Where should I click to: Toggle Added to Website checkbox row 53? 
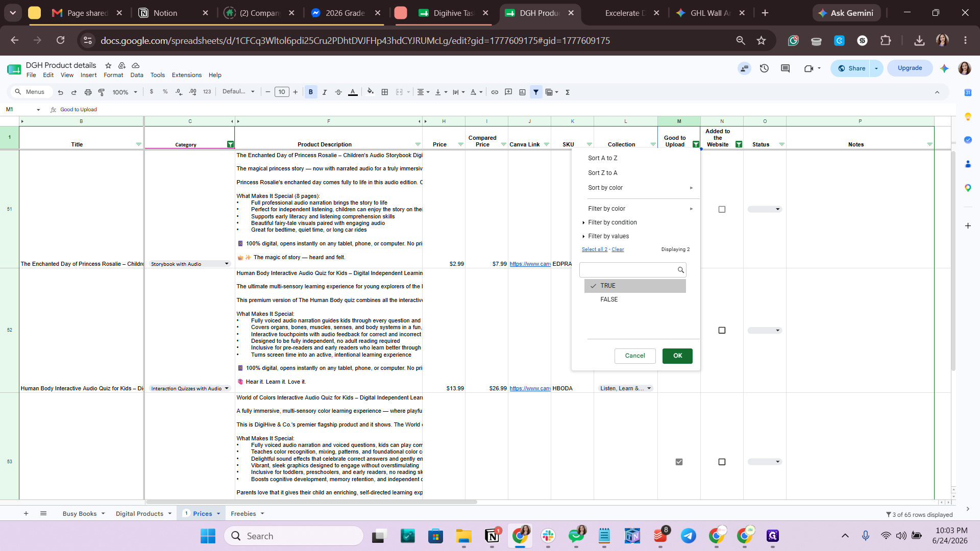pos(722,462)
